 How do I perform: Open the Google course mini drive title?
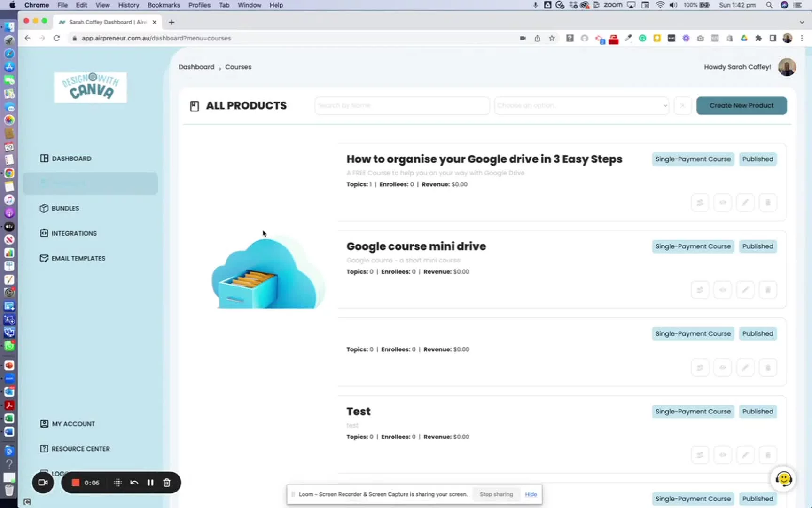(x=416, y=246)
